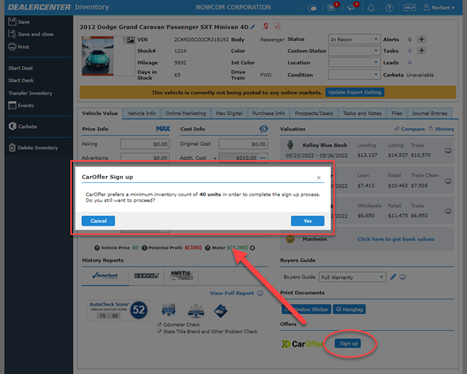Click the question mark help icon
The width and height of the screenshot is (467, 374).
pyautogui.click(x=389, y=8)
